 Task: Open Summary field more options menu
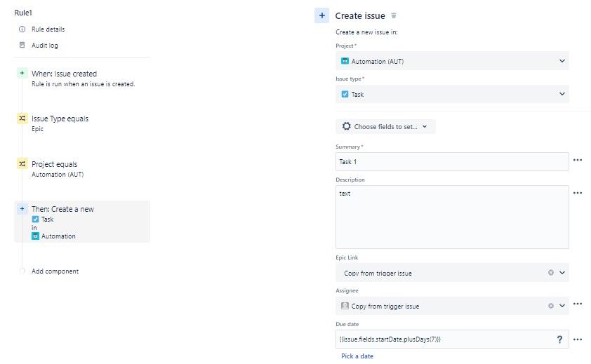pyautogui.click(x=578, y=160)
